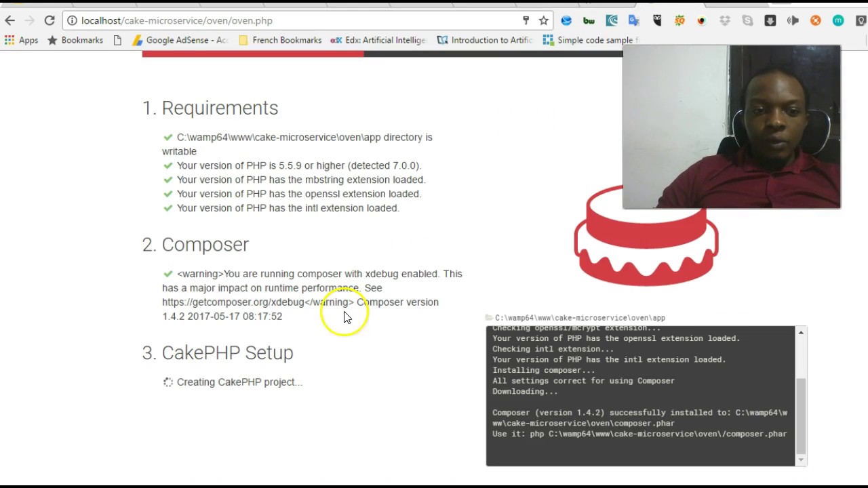The image size is (868, 488).
Task: Click the openssl extension loaded requirement line
Action: point(299,194)
